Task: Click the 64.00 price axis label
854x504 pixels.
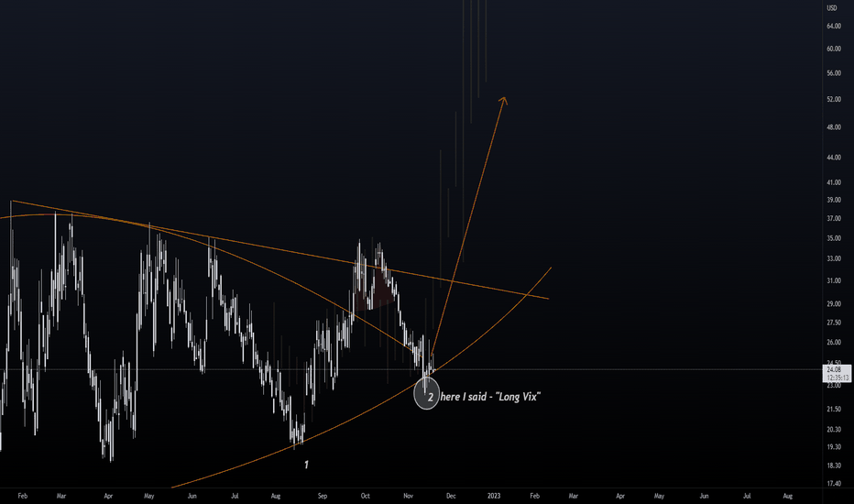Action: coord(834,27)
